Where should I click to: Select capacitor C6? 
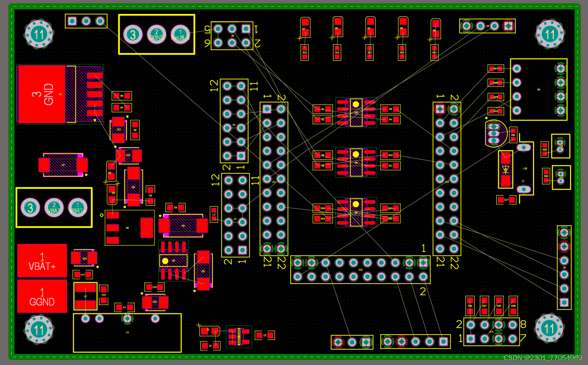183,225
